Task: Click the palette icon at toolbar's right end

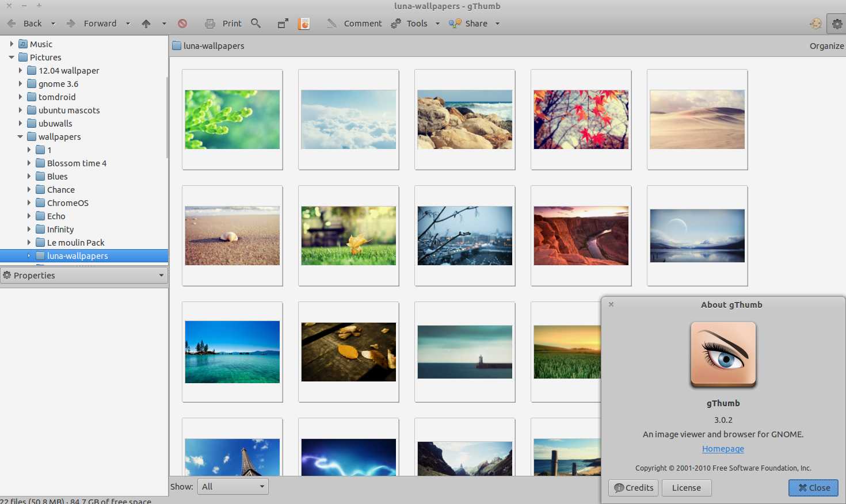Action: click(815, 24)
